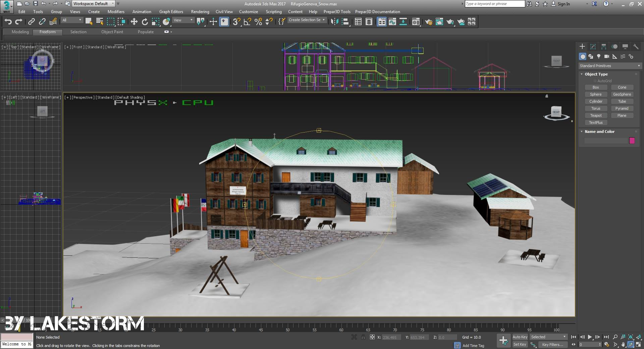Click the Mirror tool icon

[334, 22]
